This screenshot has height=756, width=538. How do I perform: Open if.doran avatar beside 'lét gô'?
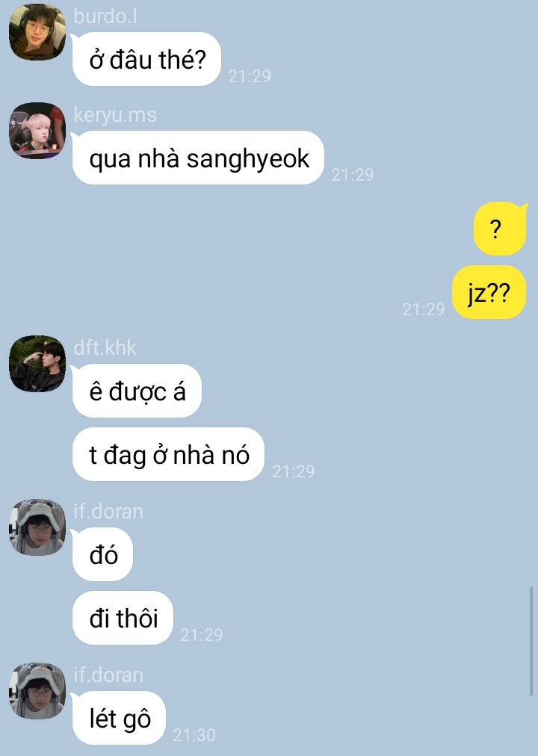point(37,690)
